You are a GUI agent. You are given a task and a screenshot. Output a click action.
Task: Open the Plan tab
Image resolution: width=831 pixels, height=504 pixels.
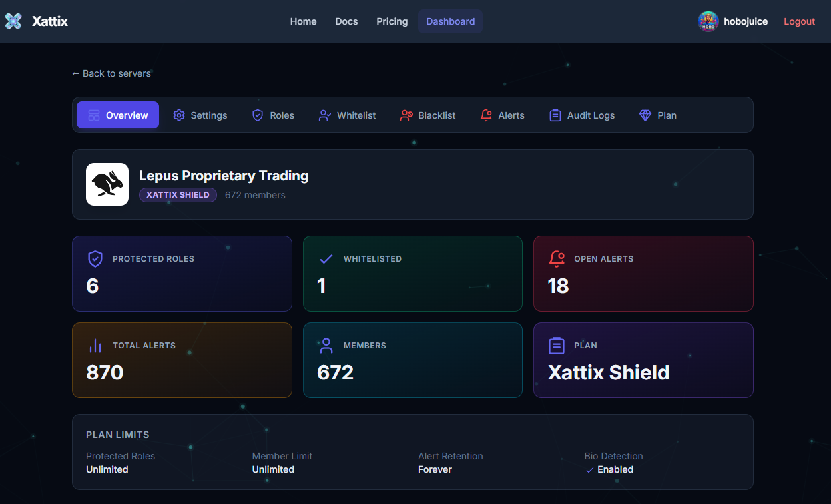(x=658, y=115)
